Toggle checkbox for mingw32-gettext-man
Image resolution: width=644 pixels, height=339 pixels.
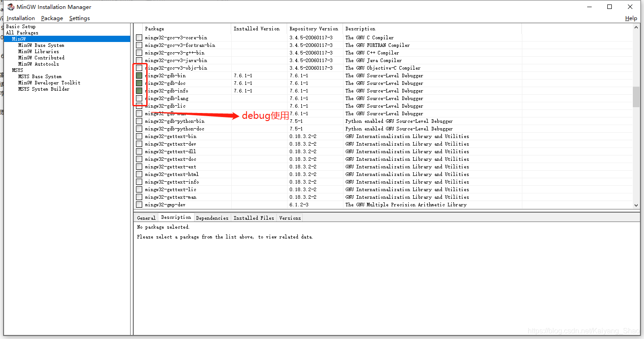pos(139,197)
